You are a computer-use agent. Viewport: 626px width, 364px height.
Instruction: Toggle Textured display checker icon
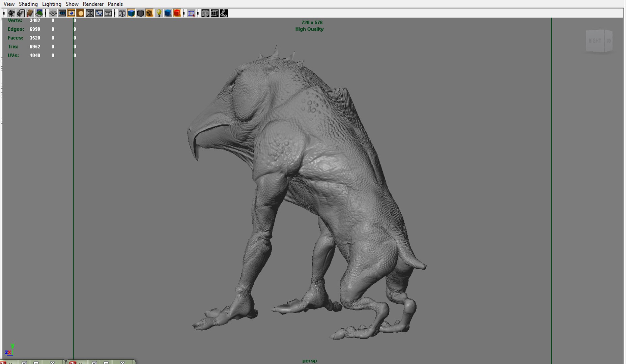149,13
